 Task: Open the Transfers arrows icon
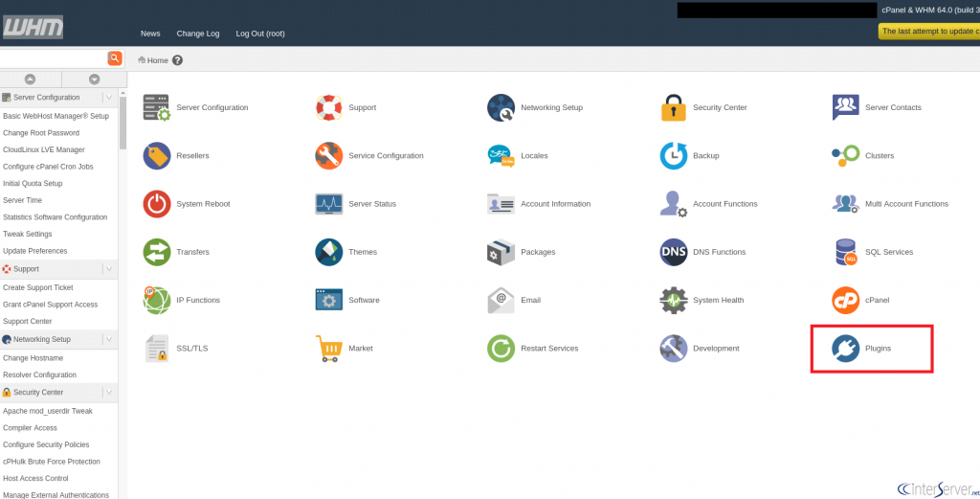tap(156, 252)
